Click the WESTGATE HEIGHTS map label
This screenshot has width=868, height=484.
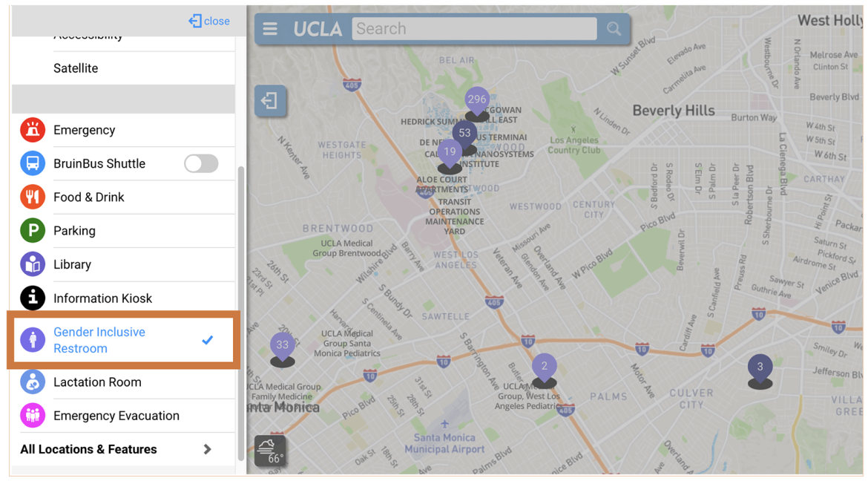341,150
